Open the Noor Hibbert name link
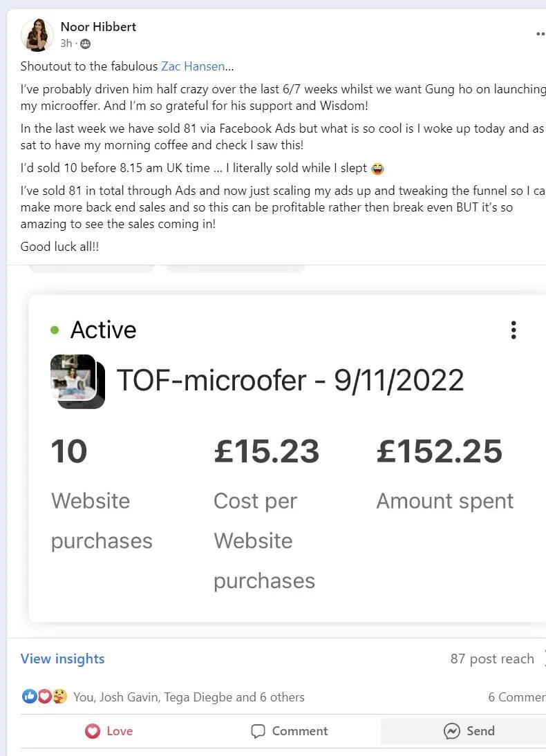Viewport: 546px width, 756px height. (x=98, y=27)
